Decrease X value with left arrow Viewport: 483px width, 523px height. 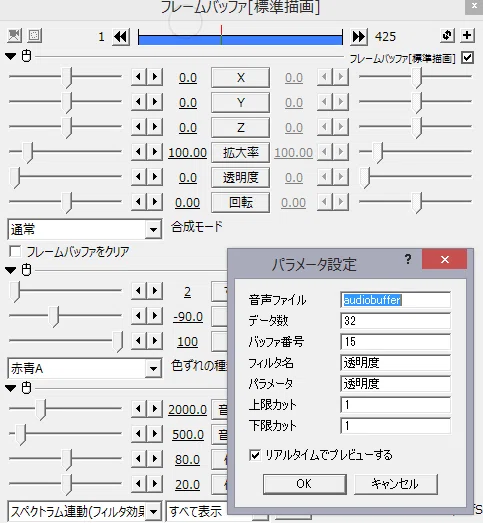(138, 77)
